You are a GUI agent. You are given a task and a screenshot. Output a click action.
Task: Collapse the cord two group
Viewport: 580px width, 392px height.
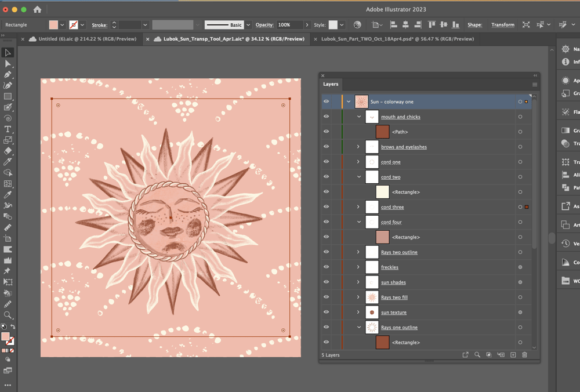click(359, 177)
